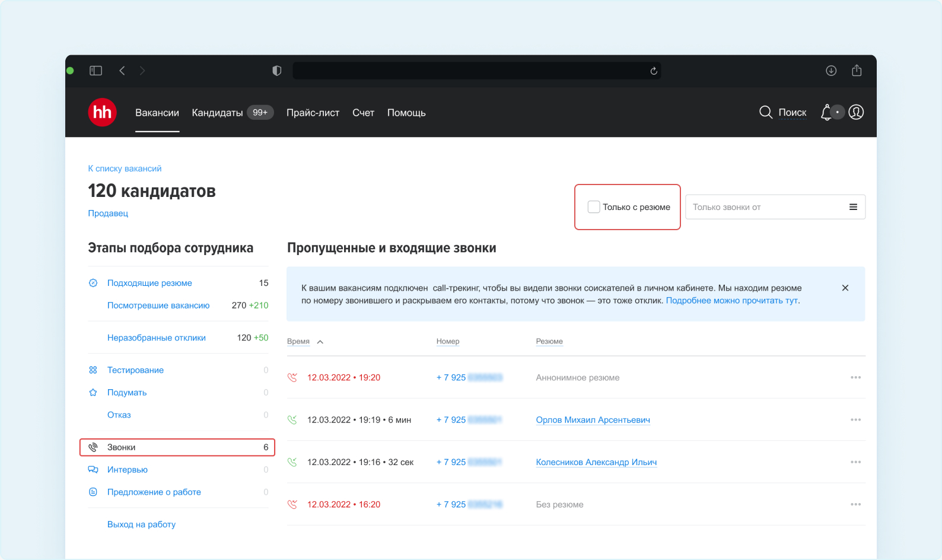Open Посмотревшие вакансию stage

pos(158,306)
